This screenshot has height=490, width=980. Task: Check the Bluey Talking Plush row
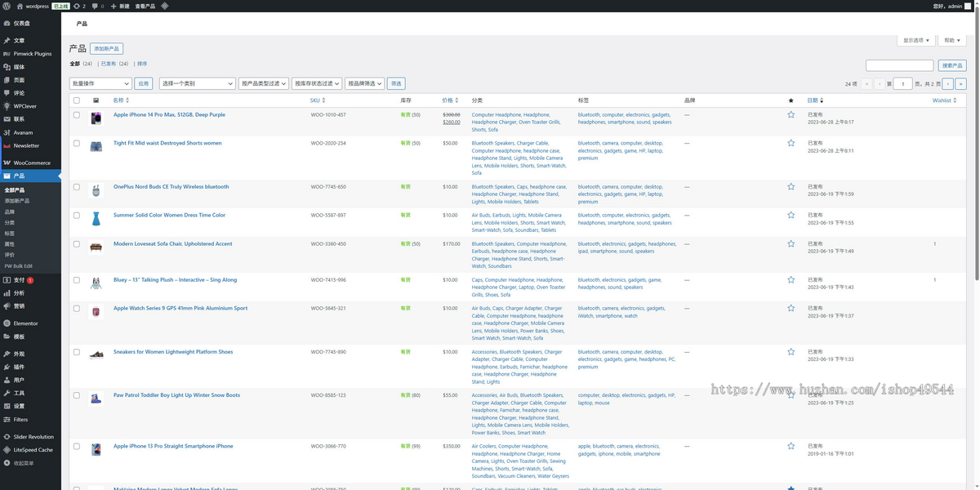(77, 280)
